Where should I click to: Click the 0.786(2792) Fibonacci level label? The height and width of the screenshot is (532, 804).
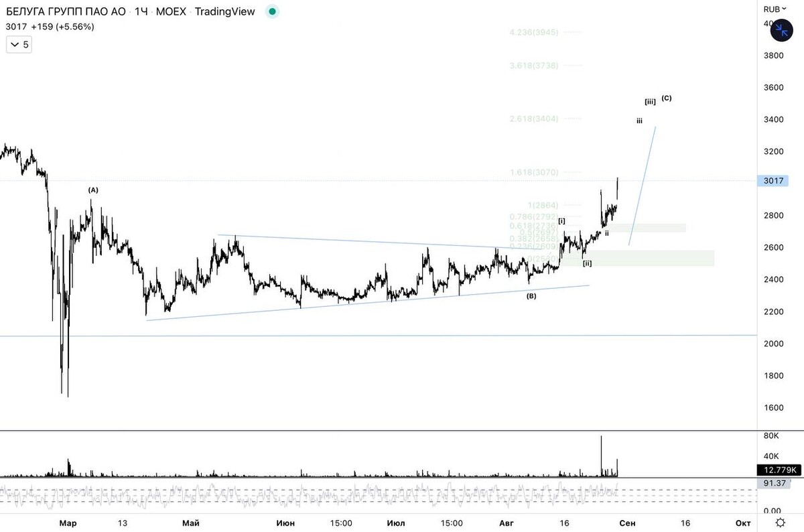534,216
